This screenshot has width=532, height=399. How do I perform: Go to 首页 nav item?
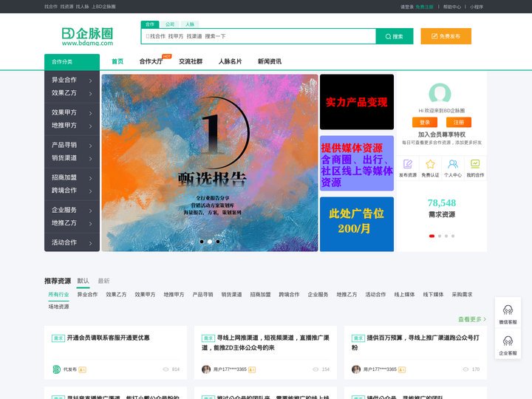click(x=117, y=61)
